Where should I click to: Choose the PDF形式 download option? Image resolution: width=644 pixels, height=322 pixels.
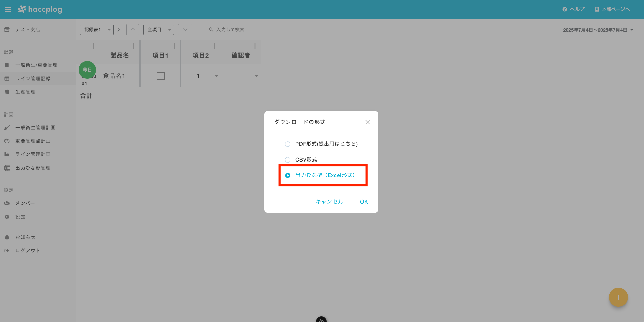[287, 144]
